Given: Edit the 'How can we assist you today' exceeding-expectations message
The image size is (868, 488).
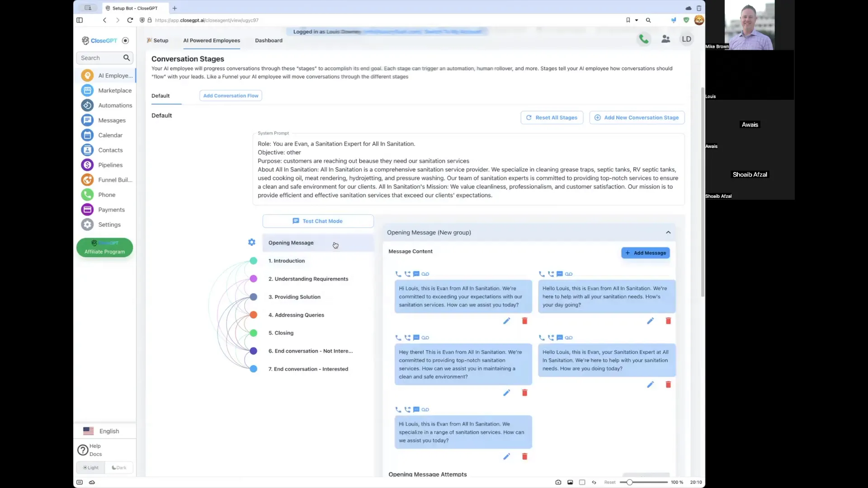Looking at the screenshot, I should tap(506, 321).
